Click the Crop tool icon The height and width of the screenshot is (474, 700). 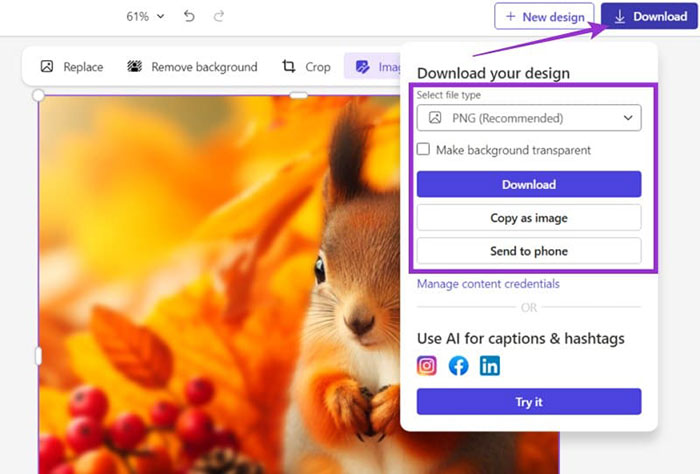point(289,67)
